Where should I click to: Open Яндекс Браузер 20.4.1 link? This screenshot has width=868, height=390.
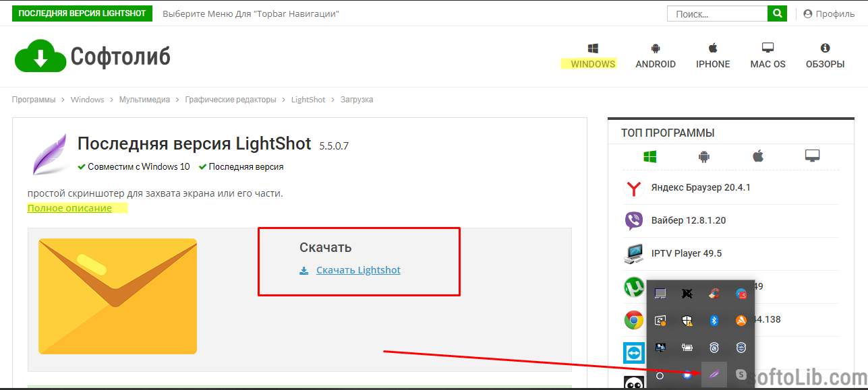701,187
